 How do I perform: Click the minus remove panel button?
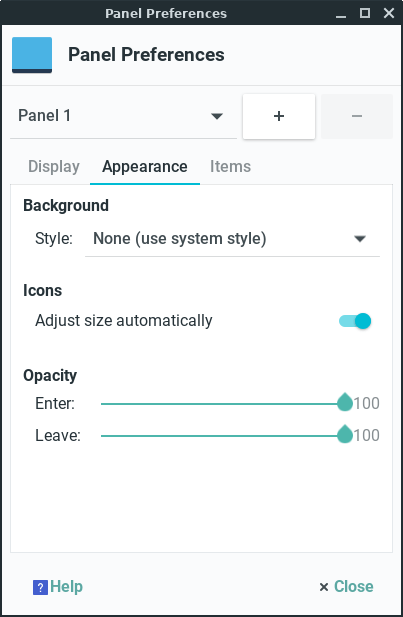[357, 116]
